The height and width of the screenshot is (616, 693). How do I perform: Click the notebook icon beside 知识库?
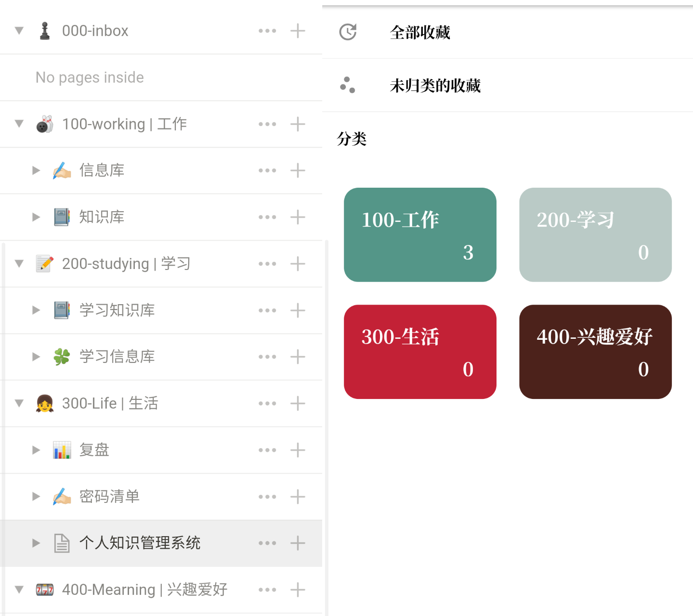[62, 217]
